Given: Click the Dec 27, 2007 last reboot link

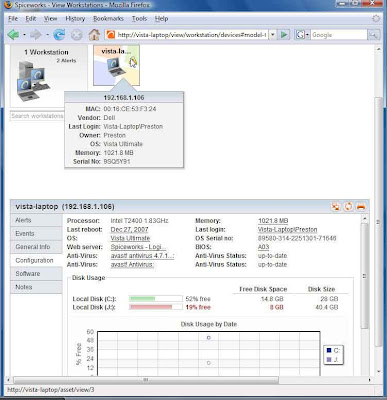Looking at the screenshot, I should coord(129,230).
